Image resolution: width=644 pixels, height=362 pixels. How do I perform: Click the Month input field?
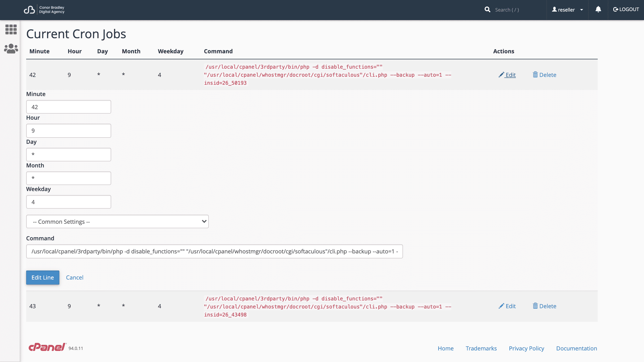point(69,178)
